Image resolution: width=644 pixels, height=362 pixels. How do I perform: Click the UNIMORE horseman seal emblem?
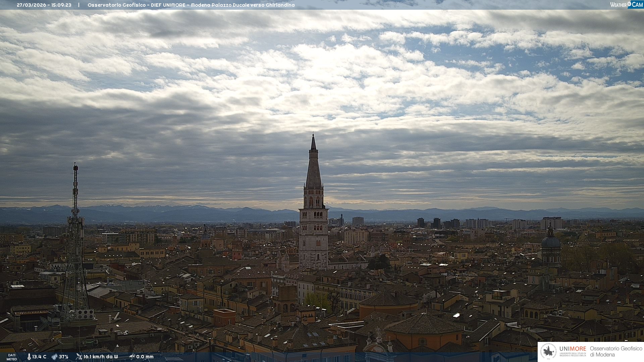pyautogui.click(x=549, y=352)
